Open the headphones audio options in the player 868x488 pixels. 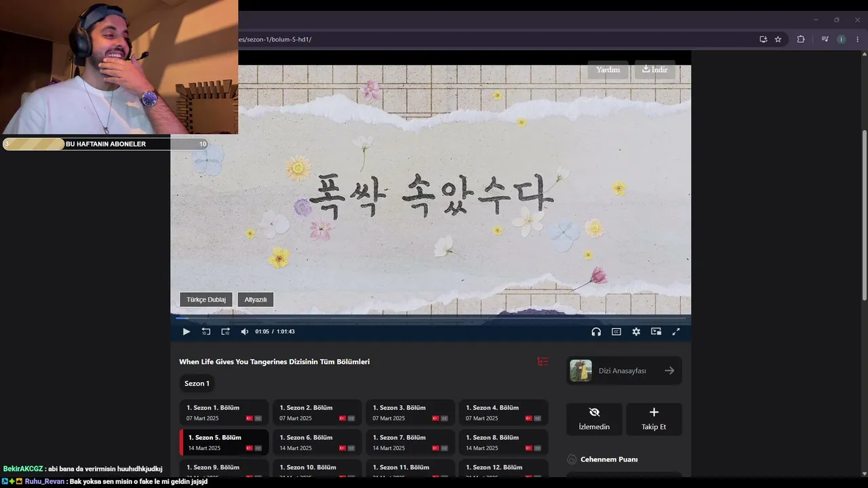(596, 331)
